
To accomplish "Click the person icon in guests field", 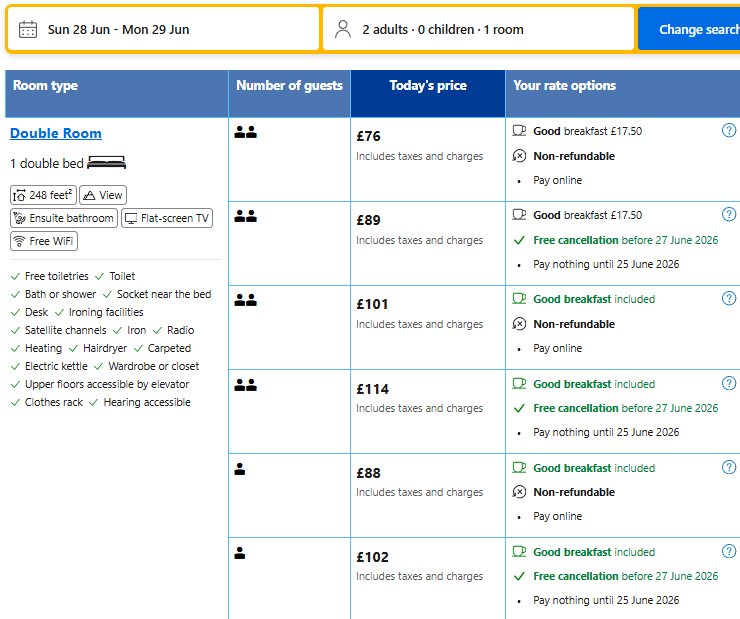I will pos(343,29).
